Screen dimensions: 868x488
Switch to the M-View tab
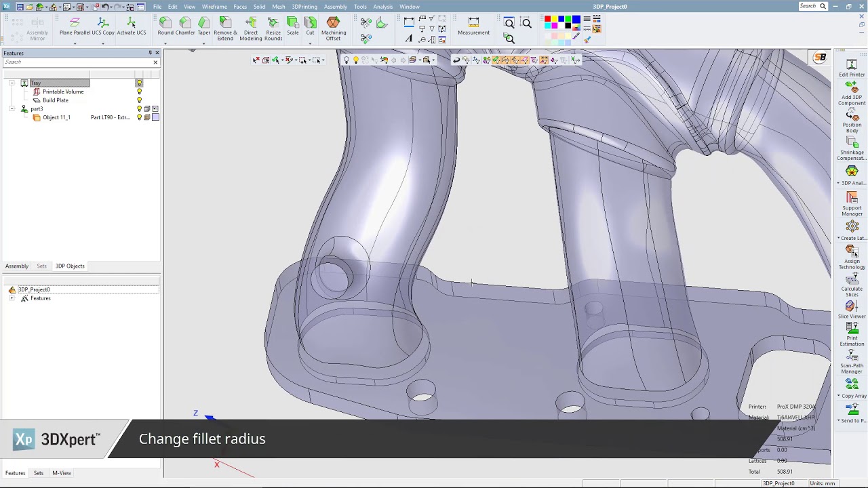[62, 473]
